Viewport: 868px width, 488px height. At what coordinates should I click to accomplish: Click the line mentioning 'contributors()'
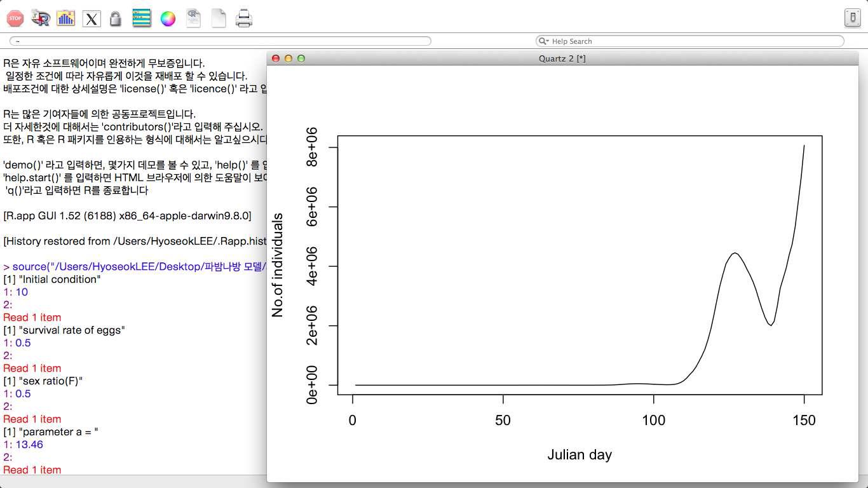click(x=133, y=127)
